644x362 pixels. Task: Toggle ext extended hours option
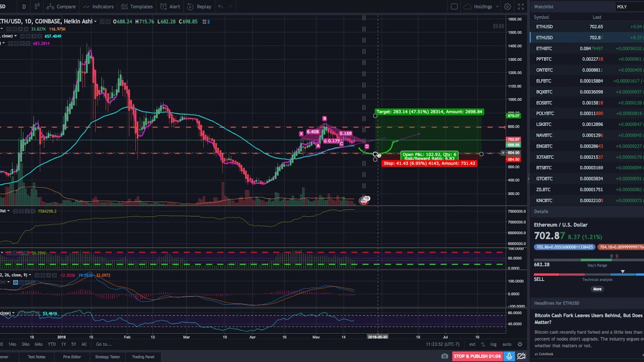(472, 344)
